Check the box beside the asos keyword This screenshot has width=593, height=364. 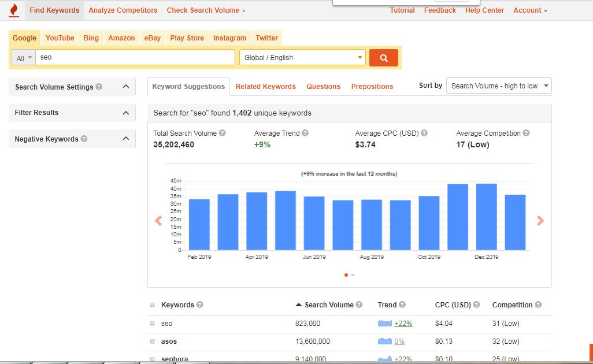tap(152, 341)
